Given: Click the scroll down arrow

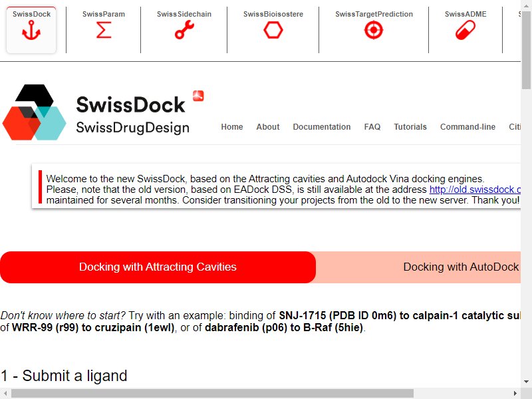Looking at the screenshot, I should (x=526, y=382).
